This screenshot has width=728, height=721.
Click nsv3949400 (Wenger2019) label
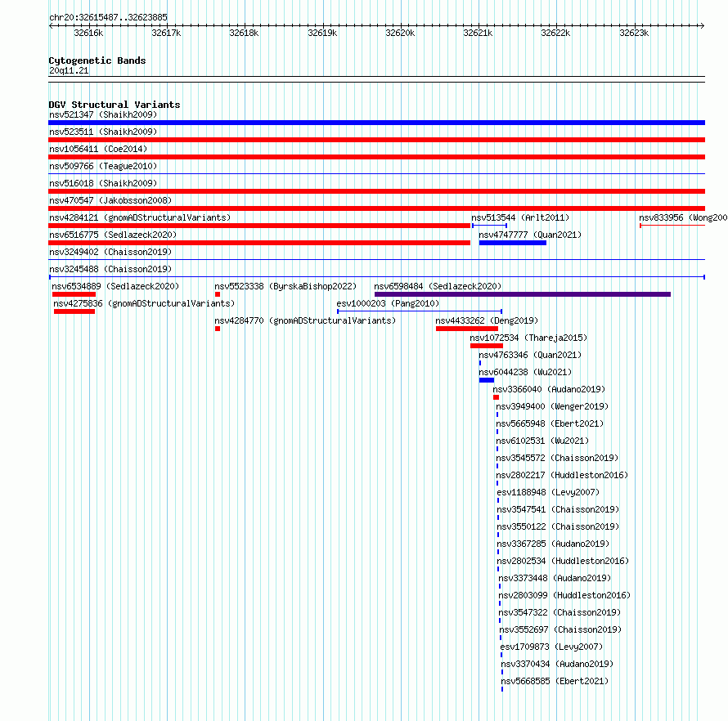[x=552, y=406]
